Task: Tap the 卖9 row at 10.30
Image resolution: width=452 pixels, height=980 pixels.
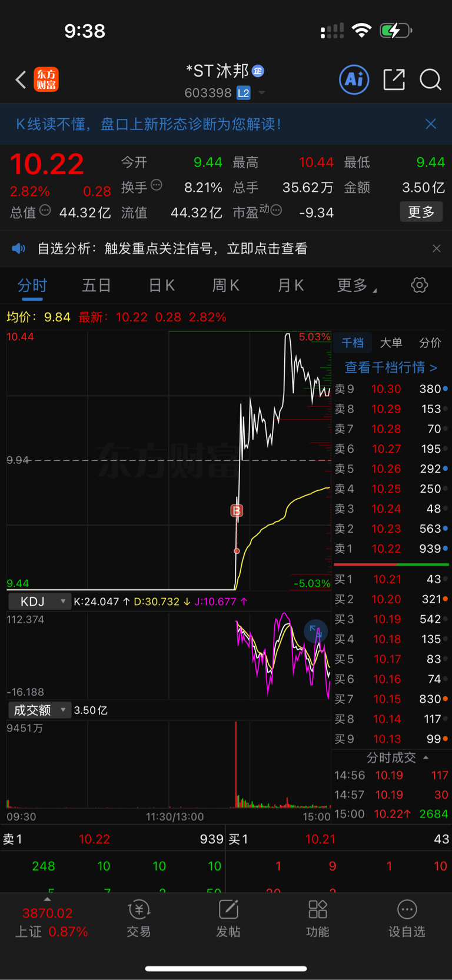Action: [x=391, y=389]
